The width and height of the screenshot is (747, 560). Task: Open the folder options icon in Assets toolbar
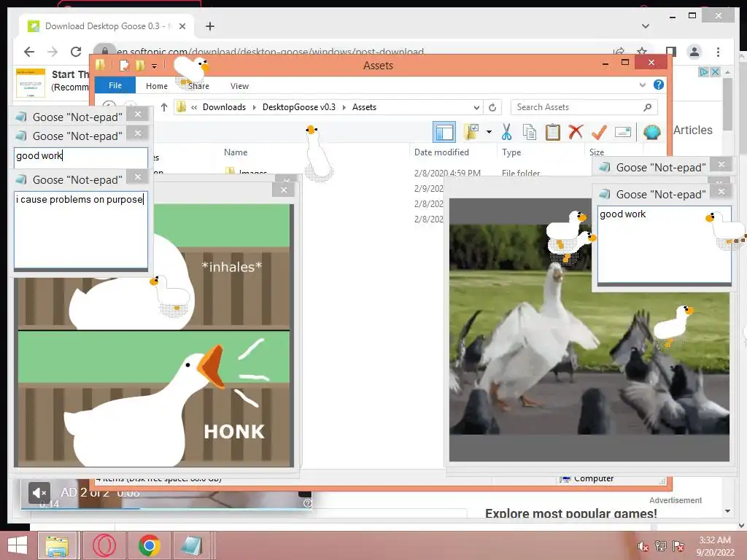click(x=471, y=132)
